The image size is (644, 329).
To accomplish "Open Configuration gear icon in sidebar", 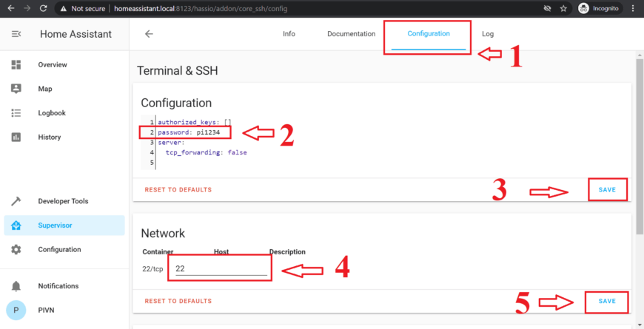I will coord(16,250).
